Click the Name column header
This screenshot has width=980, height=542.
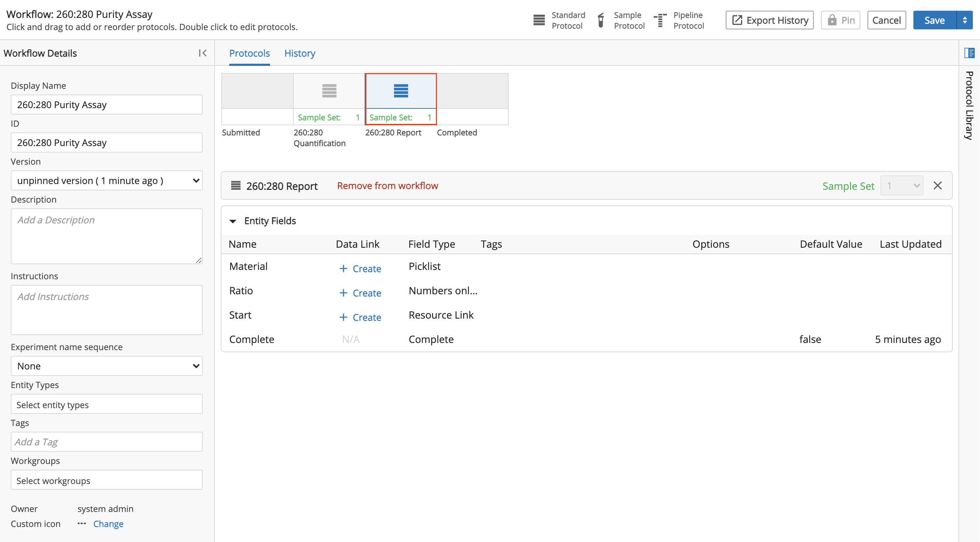click(x=242, y=244)
